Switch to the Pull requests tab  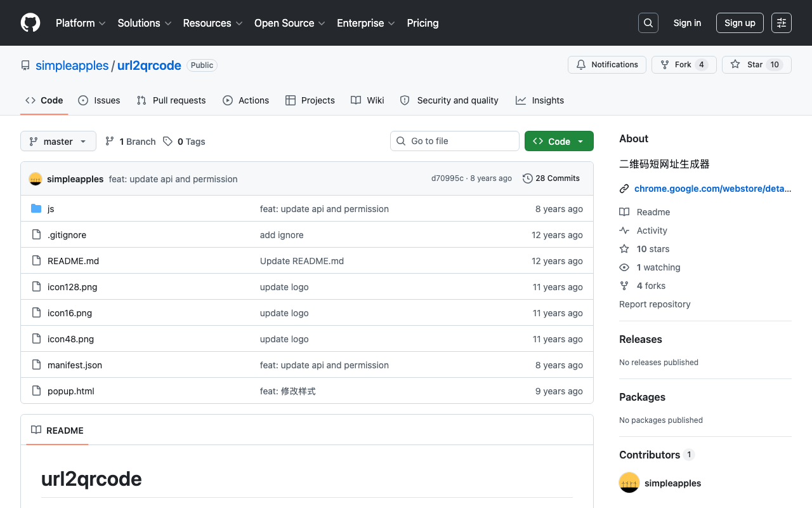coord(171,100)
